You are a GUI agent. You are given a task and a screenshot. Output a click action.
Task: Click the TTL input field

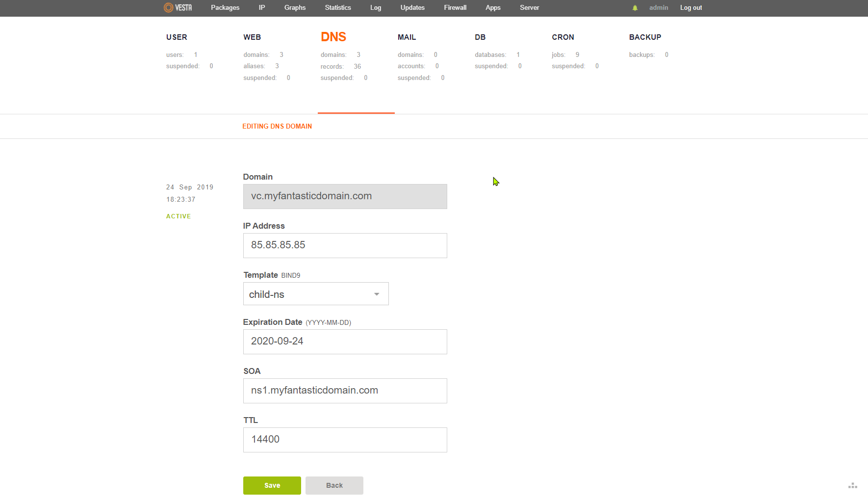[x=345, y=440]
